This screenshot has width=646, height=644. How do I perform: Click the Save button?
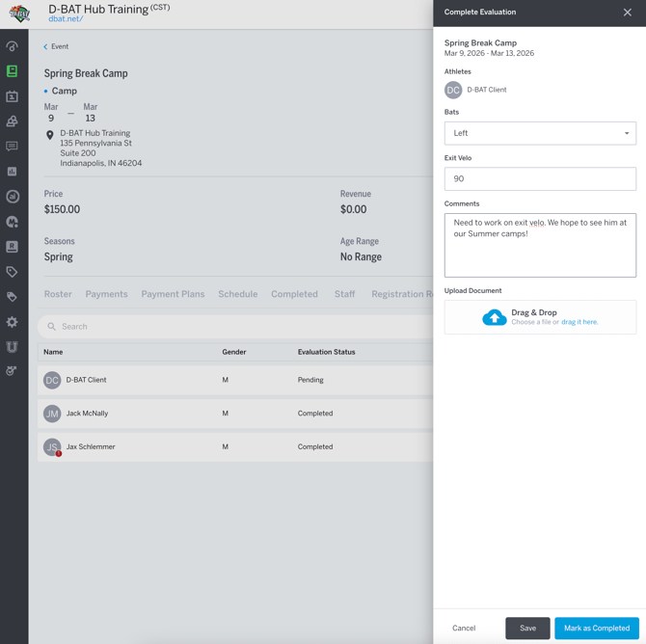point(527,628)
